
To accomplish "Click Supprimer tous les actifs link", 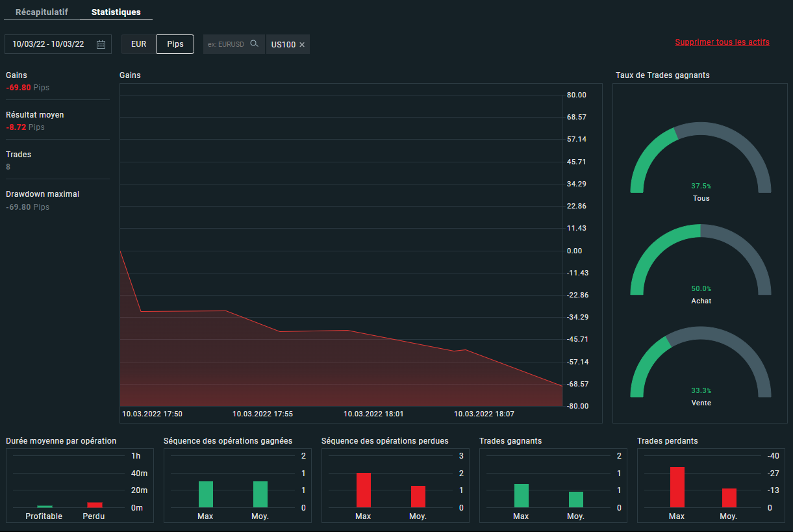I will click(x=722, y=42).
